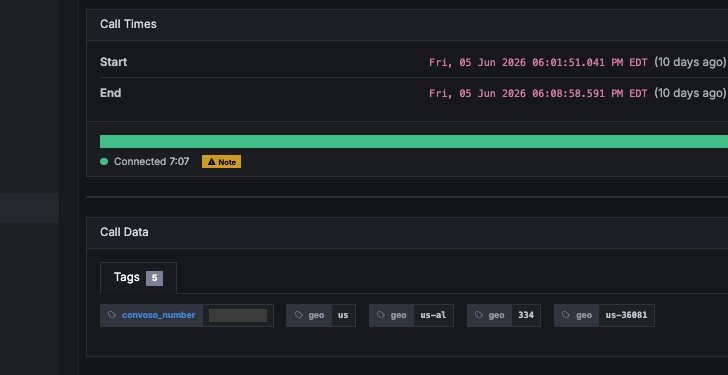The image size is (728, 375).
Task: Click the tag icon on the geo us-36081 tag
Action: click(x=566, y=315)
